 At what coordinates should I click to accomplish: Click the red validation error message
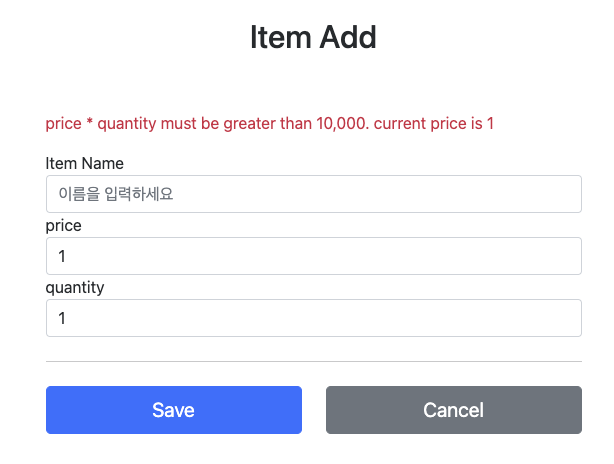point(270,124)
